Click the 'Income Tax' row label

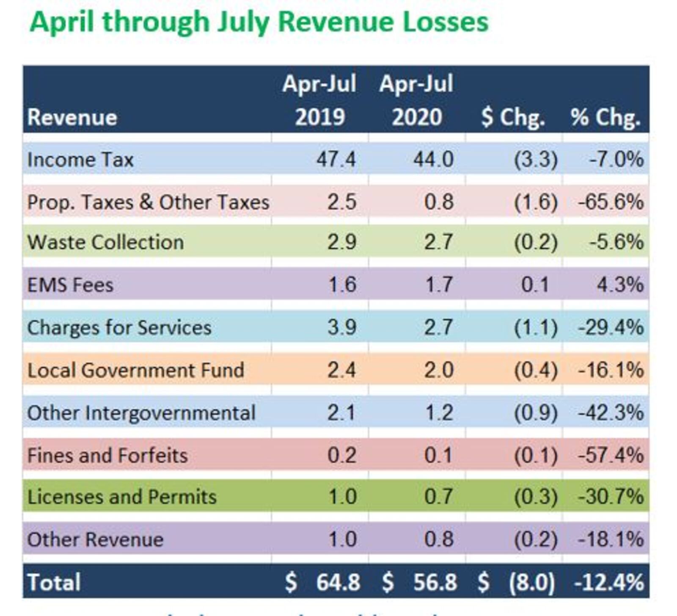(80, 160)
